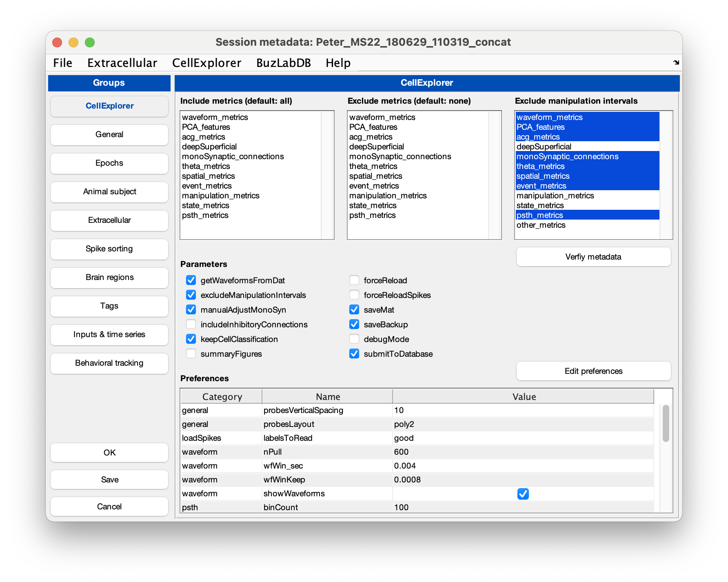The image size is (728, 582).
Task: Select PCA_features in Exclude metrics list
Action: (418, 127)
